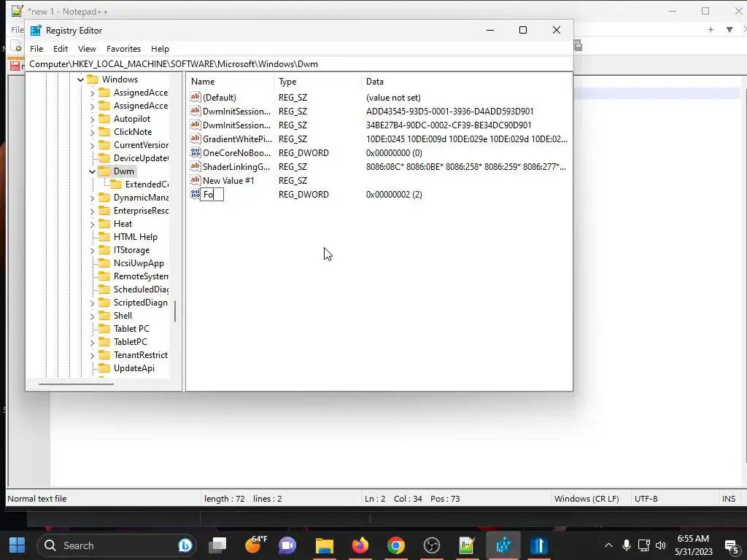Viewport: 747px width, 560px height.
Task: Click the Autopilot folder icon
Action: tap(104, 119)
